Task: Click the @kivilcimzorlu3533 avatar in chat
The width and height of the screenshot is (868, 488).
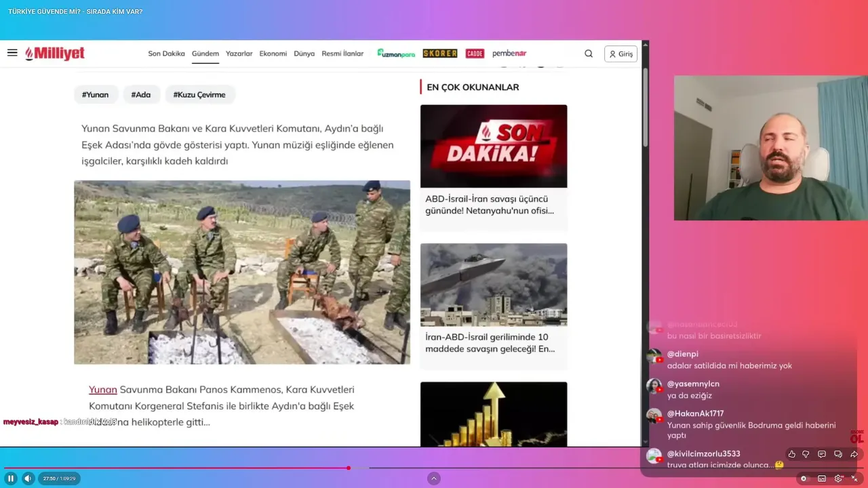Action: [x=654, y=456]
